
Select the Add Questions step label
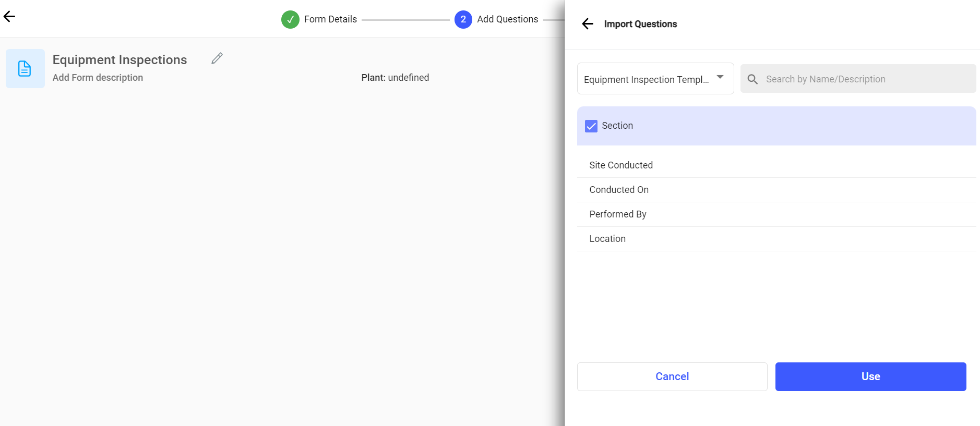point(507,19)
